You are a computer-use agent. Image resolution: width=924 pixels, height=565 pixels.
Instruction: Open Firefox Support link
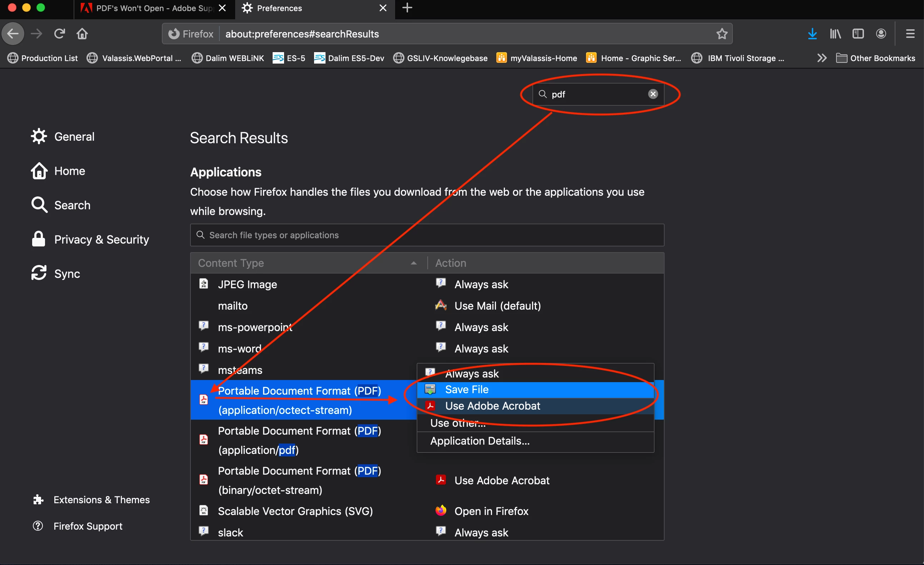[x=88, y=526]
